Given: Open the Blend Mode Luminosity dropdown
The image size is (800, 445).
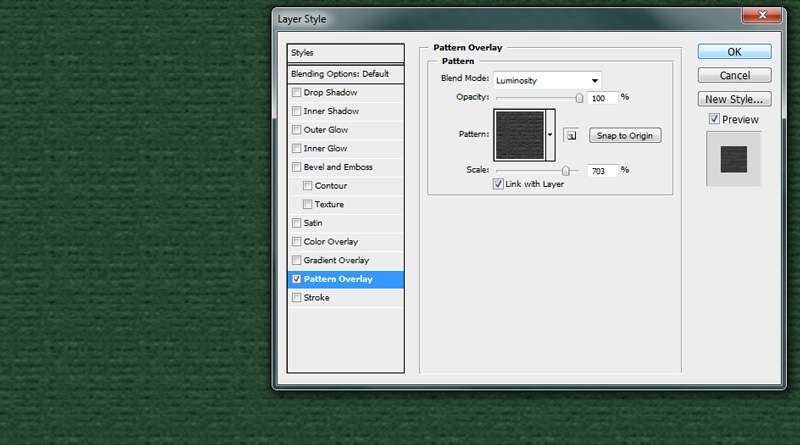Looking at the screenshot, I should tap(547, 79).
